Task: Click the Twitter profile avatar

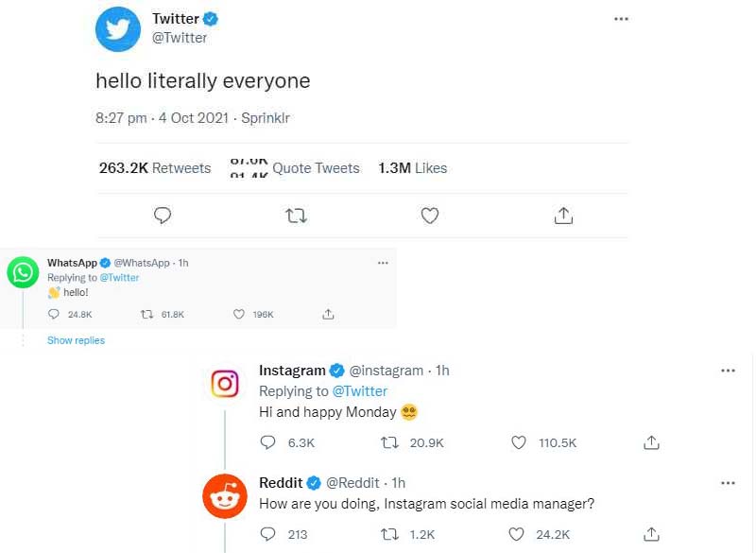Action: pyautogui.click(x=118, y=29)
